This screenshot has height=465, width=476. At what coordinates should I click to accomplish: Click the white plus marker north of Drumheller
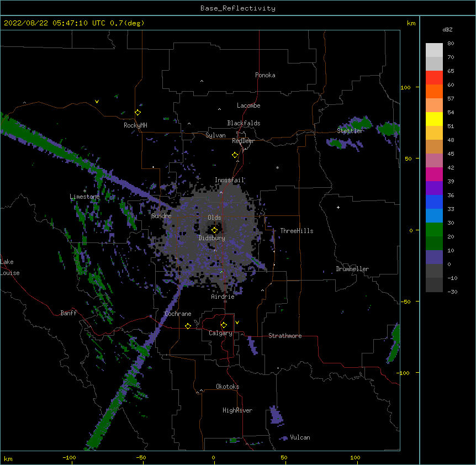(x=338, y=207)
